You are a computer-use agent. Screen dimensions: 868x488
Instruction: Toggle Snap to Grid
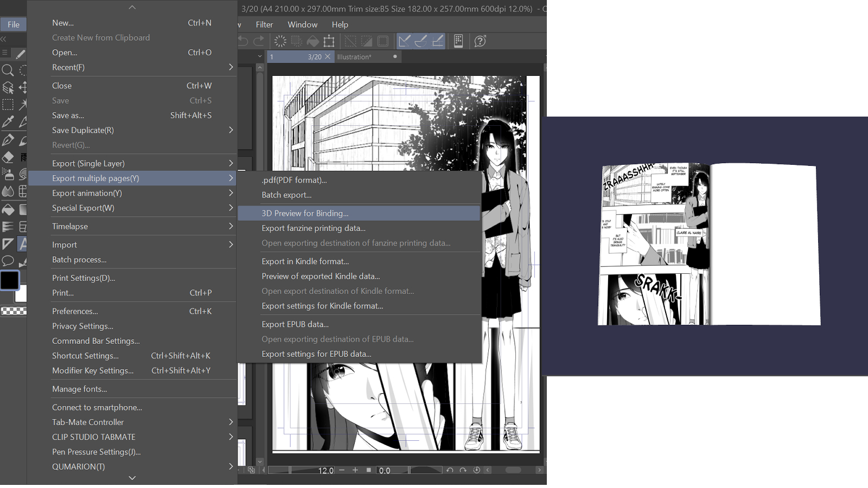438,41
